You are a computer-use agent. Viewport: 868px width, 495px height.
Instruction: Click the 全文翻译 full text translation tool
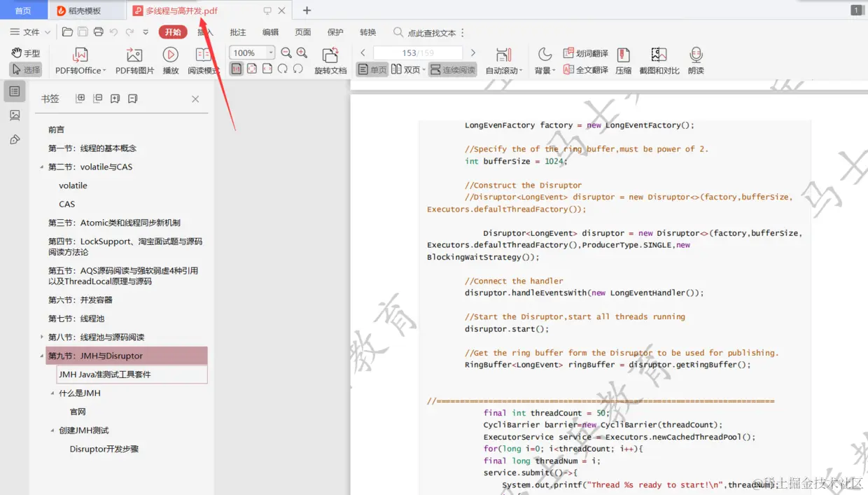[x=586, y=69]
